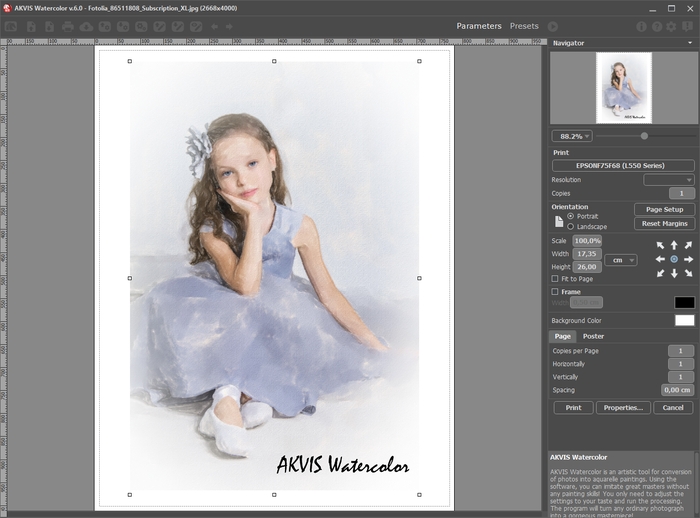The height and width of the screenshot is (518, 700).
Task: Click the Copies per Page field
Action: tap(681, 351)
